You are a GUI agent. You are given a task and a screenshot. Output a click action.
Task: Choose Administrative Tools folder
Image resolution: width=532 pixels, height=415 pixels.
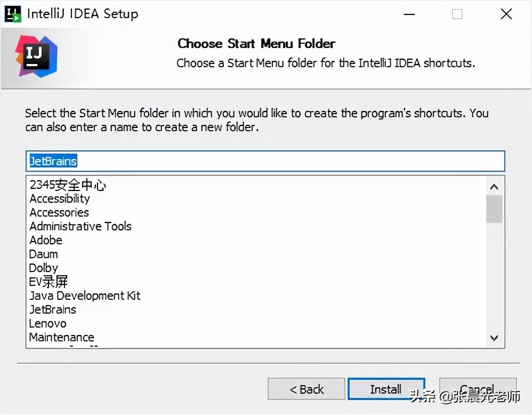click(80, 226)
